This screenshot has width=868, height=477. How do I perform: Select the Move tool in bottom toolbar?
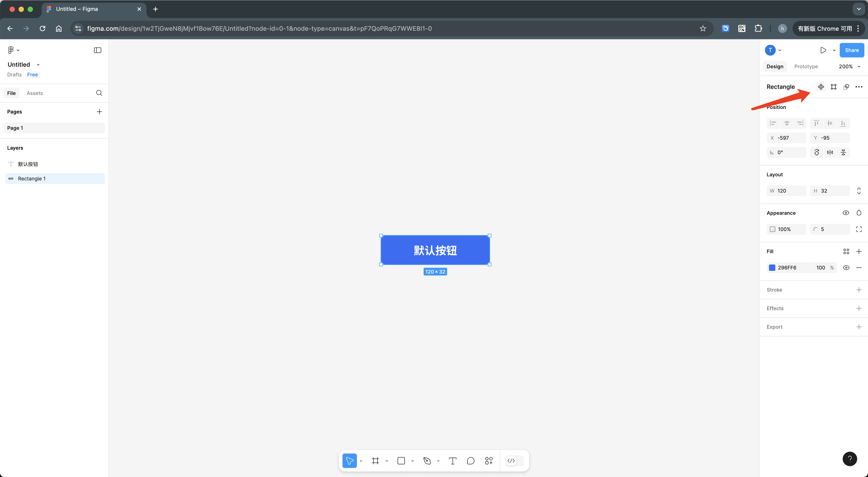349,461
